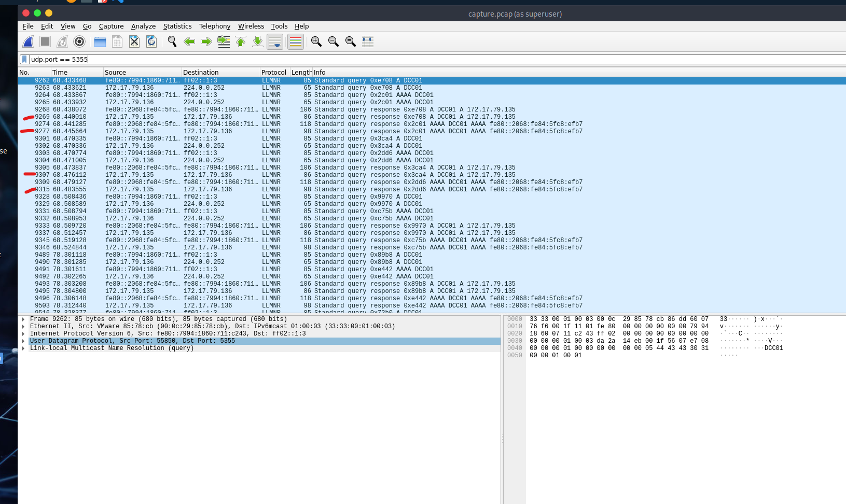The height and width of the screenshot is (504, 846).
Task: Open the Statistics menu
Action: coord(177,26)
